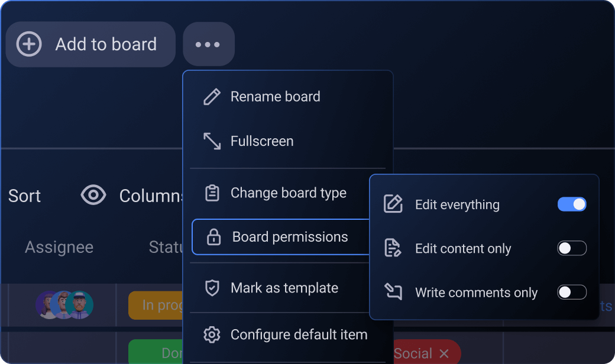Screen dimensions: 615x364
Task: Click the shield icon for Mark as template
Action: click(212, 288)
